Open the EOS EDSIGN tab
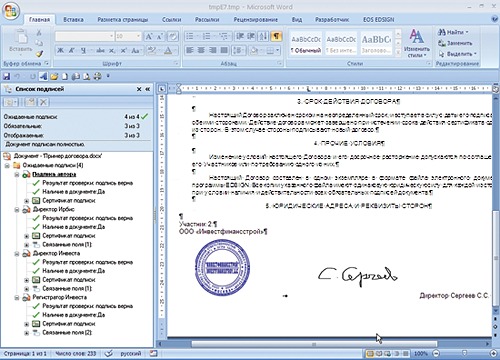The width and height of the screenshot is (500, 360). [x=379, y=20]
